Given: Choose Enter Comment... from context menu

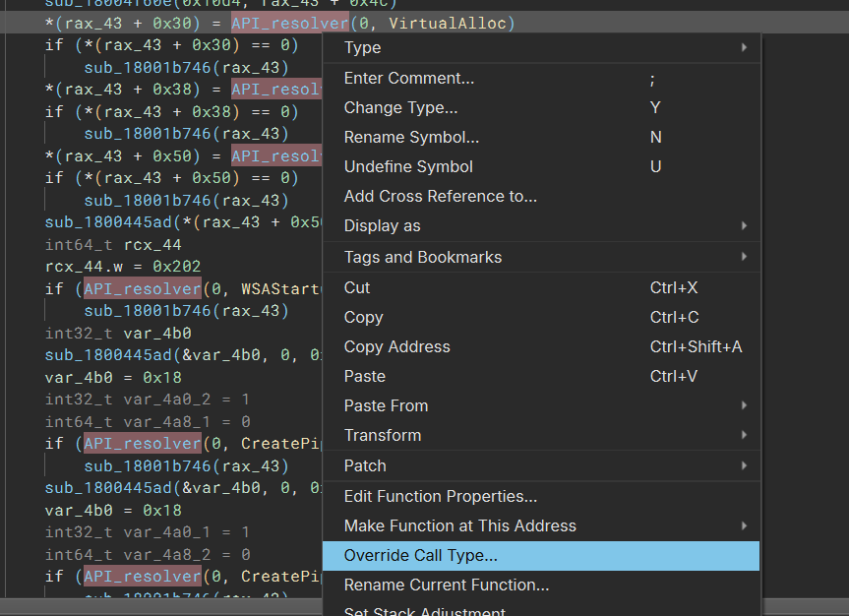Looking at the screenshot, I should tap(541, 79).
